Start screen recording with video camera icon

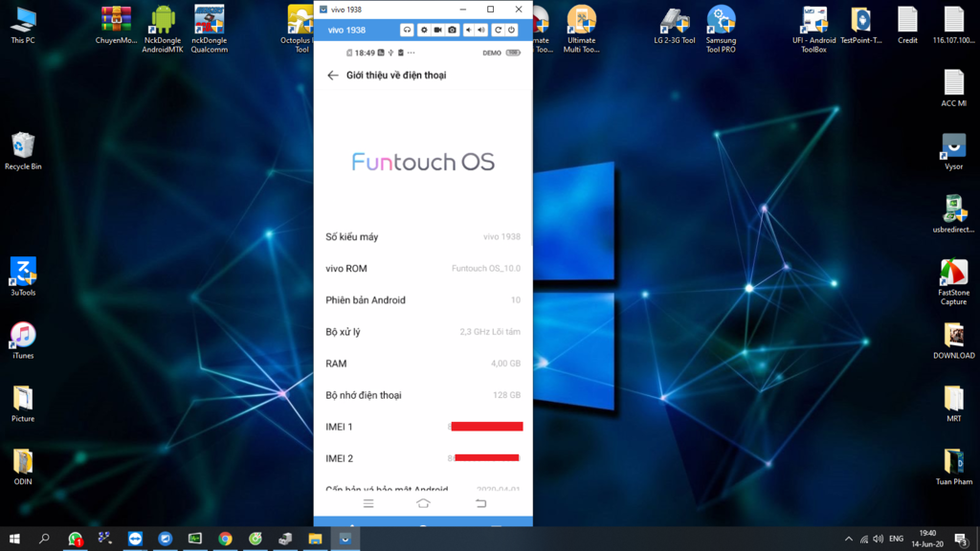point(438,30)
